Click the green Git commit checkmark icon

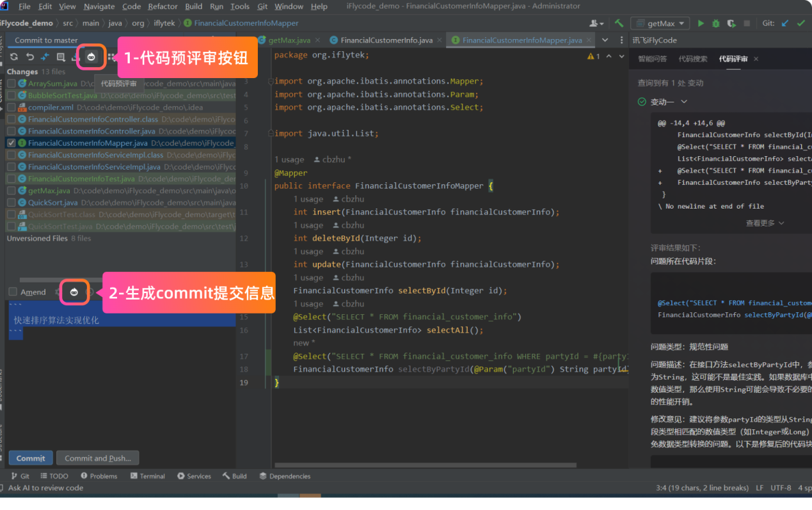point(800,23)
